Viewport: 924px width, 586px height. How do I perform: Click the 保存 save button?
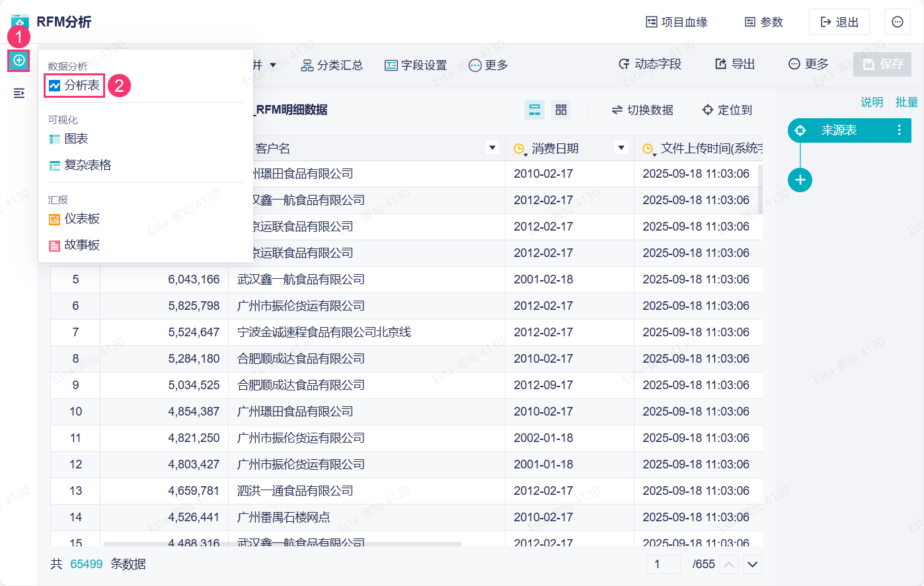[882, 64]
